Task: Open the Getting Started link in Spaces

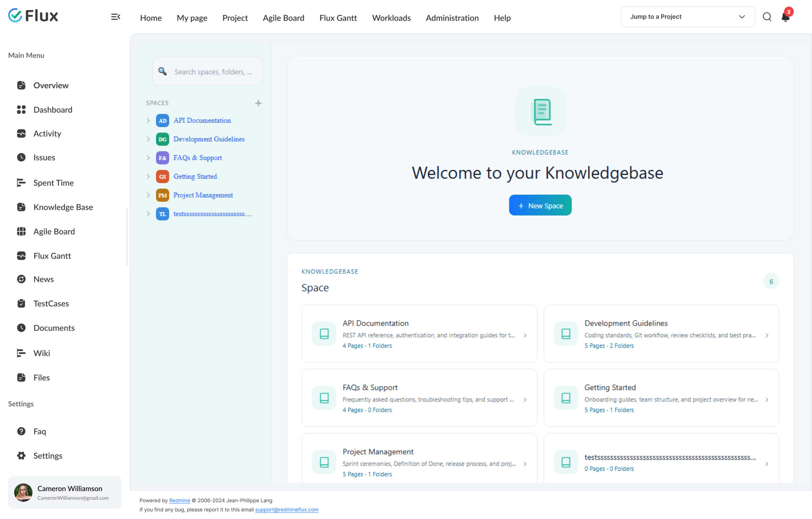Action: [x=195, y=177]
